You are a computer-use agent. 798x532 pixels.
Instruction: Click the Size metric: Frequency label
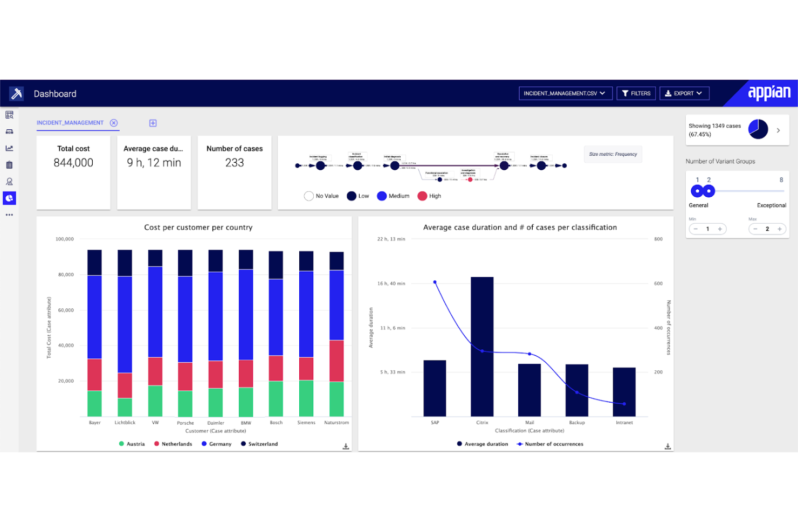click(x=613, y=154)
